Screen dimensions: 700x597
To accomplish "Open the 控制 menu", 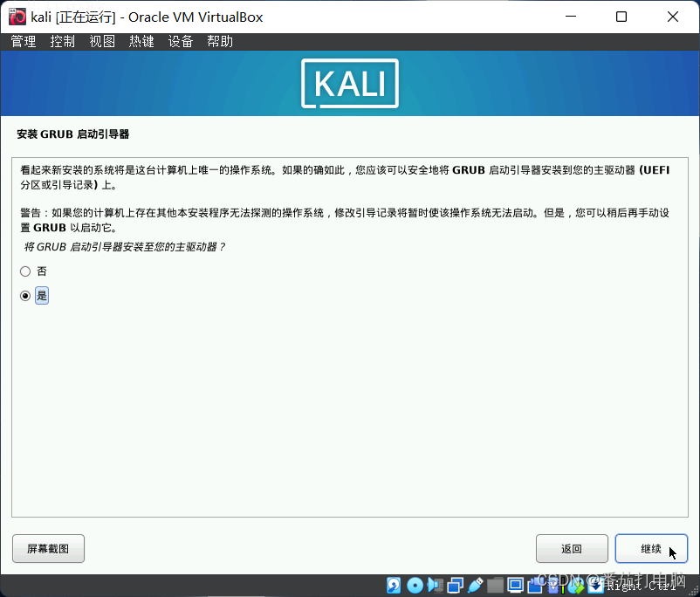I will click(63, 42).
